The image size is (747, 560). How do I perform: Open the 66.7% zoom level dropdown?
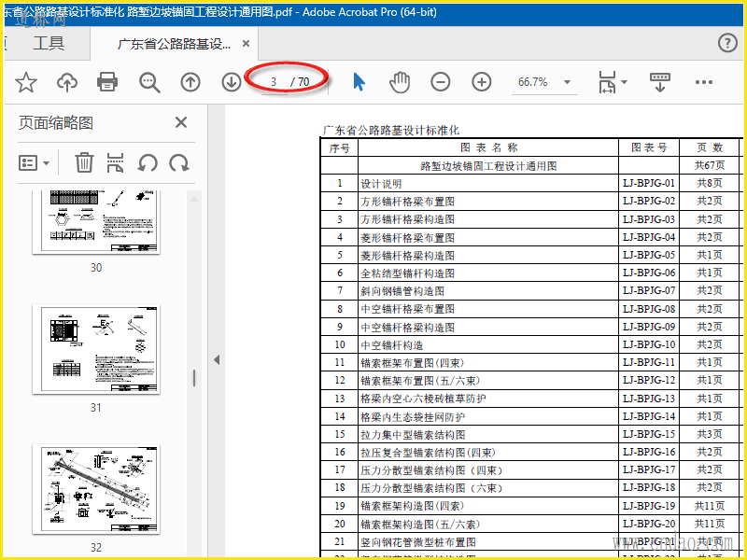click(x=567, y=82)
